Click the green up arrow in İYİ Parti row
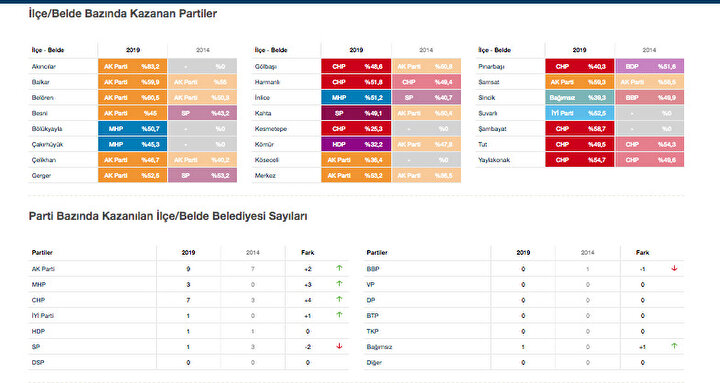 pos(339,315)
